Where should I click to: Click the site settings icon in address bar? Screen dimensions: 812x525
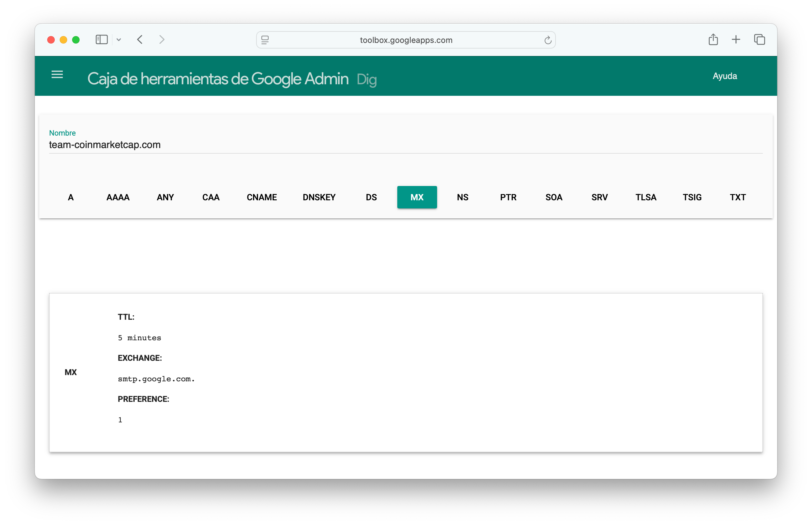[265, 40]
